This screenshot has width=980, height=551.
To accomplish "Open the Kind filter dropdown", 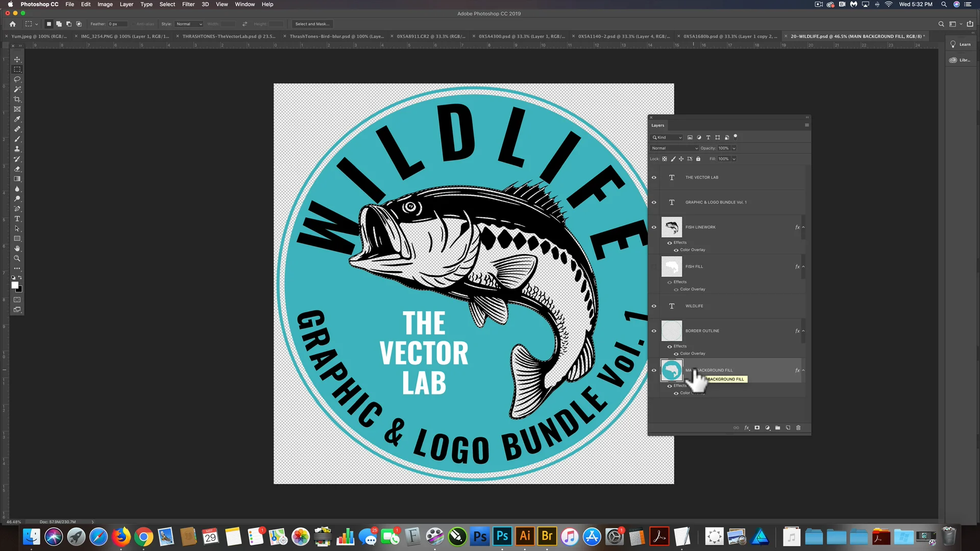I will click(667, 137).
